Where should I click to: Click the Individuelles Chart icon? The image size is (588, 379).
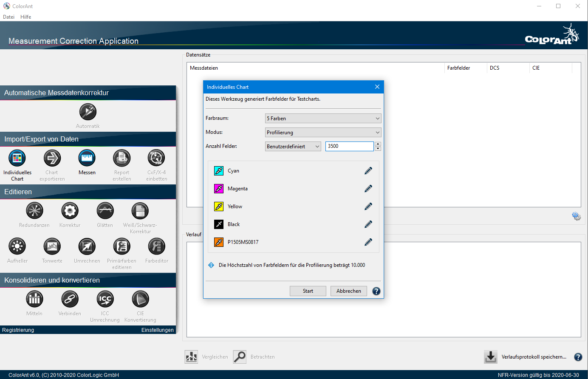(x=17, y=158)
